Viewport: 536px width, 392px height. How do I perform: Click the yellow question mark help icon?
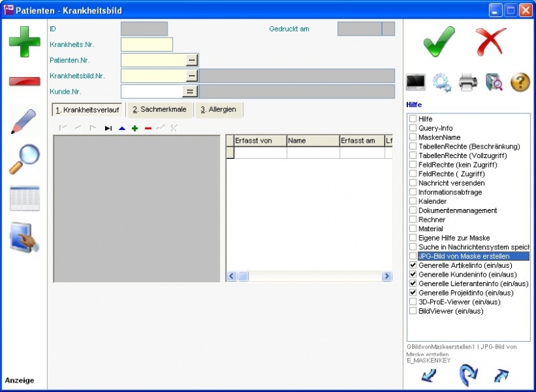tap(520, 82)
